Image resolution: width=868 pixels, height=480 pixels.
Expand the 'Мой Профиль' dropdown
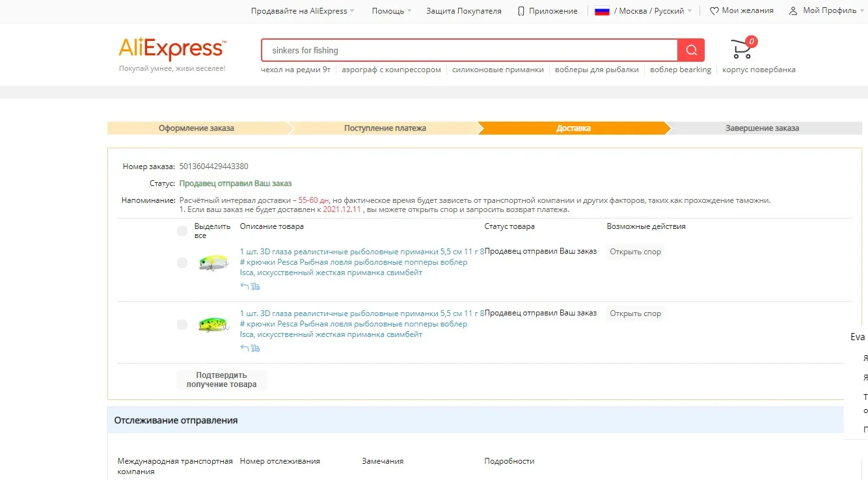[x=826, y=10]
